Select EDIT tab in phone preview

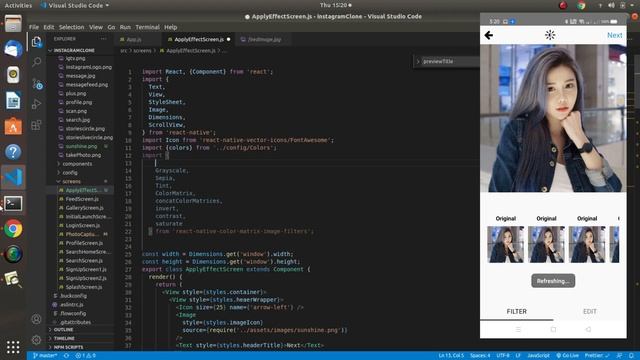(589, 311)
